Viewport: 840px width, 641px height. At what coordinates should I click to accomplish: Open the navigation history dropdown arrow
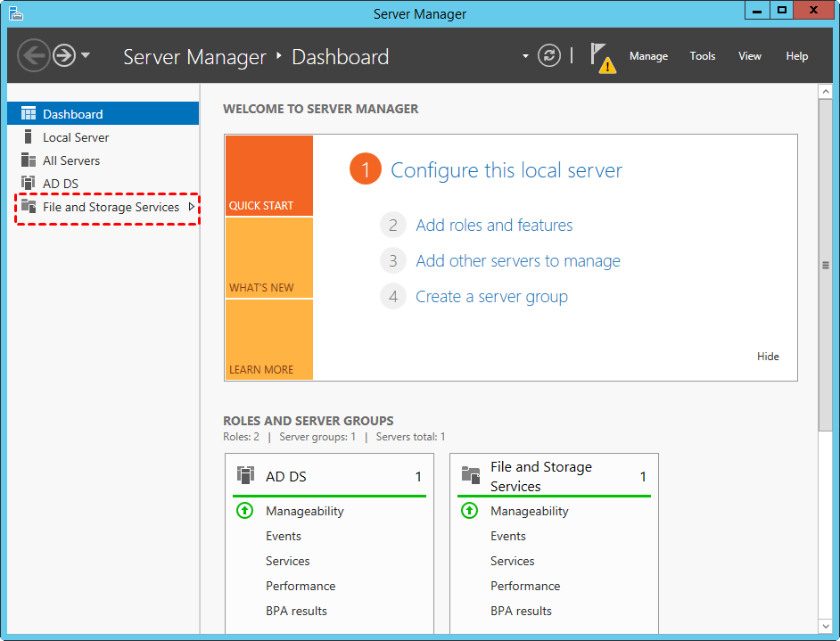click(86, 55)
